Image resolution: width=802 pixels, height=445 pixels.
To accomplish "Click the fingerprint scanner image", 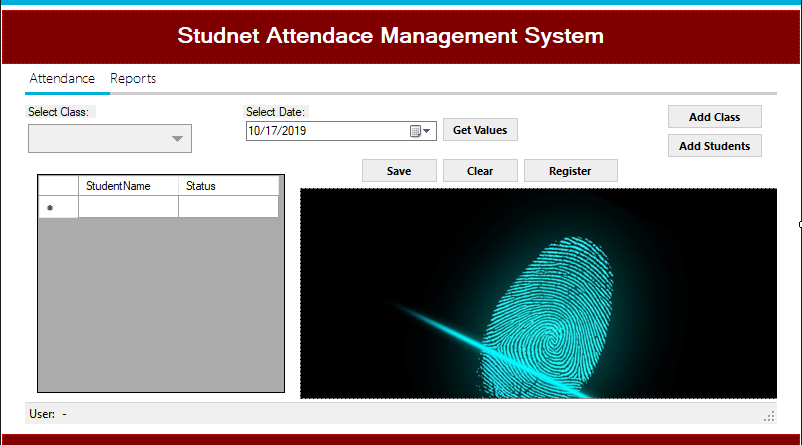I will tap(538, 293).
